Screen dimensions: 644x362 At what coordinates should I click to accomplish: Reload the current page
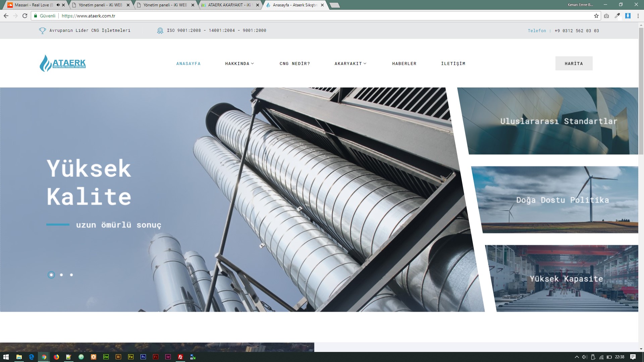pyautogui.click(x=24, y=16)
